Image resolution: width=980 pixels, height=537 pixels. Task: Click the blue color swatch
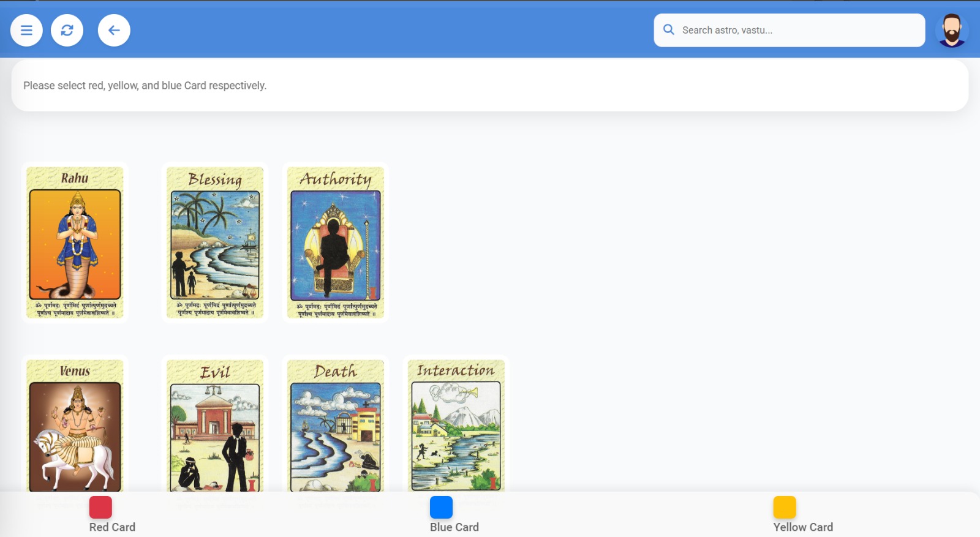441,507
